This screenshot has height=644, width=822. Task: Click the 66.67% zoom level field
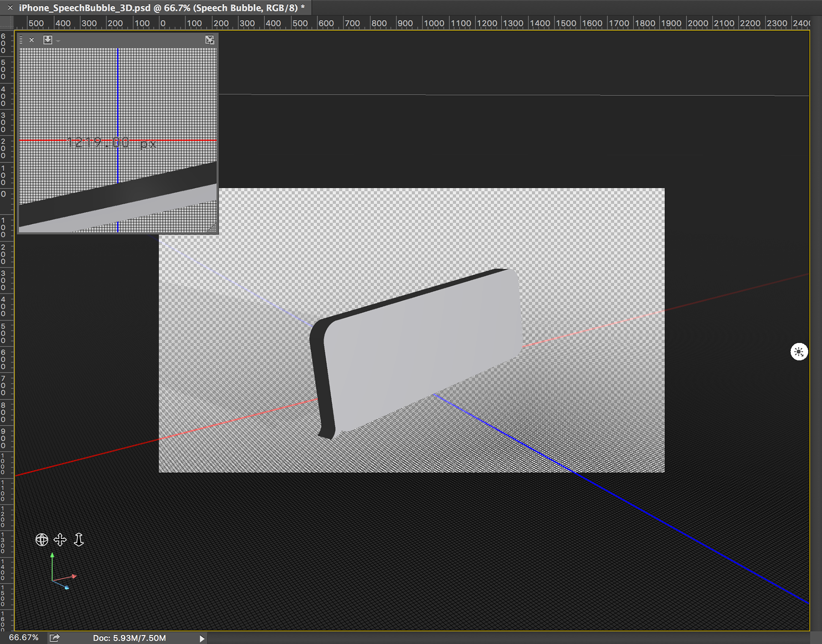tap(24, 638)
